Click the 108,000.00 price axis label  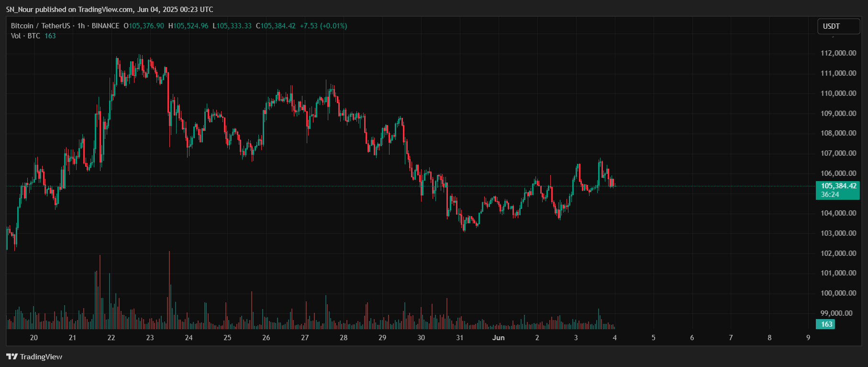click(x=838, y=133)
